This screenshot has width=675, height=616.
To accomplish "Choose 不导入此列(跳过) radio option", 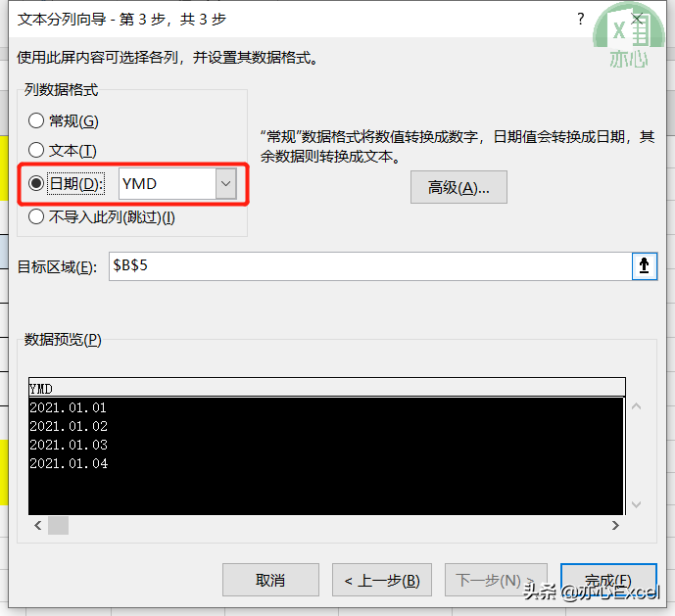I will point(36,216).
